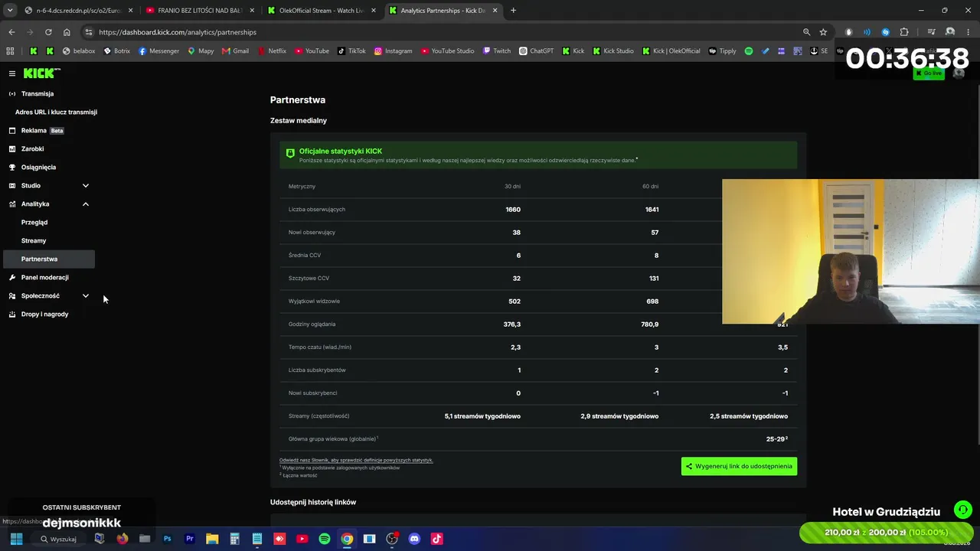Open the Zarobki page

32,148
